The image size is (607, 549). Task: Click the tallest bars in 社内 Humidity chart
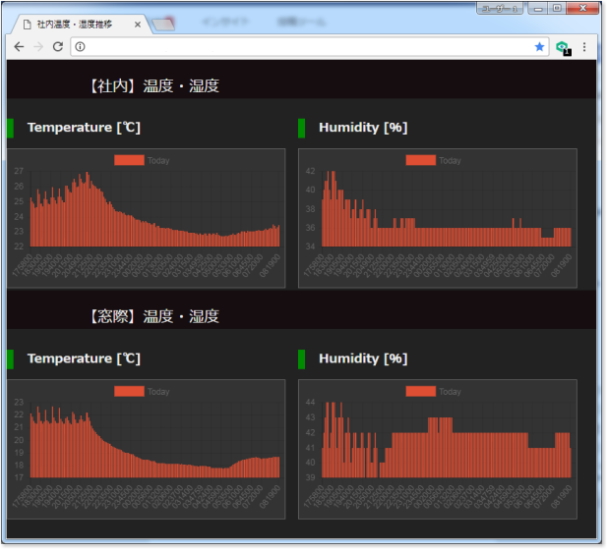click(331, 209)
